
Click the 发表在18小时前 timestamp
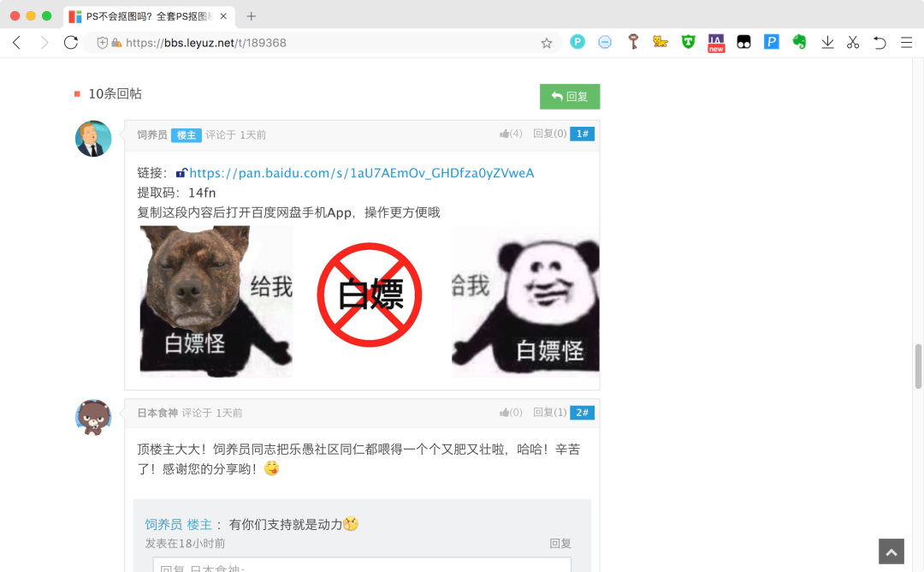click(x=185, y=543)
